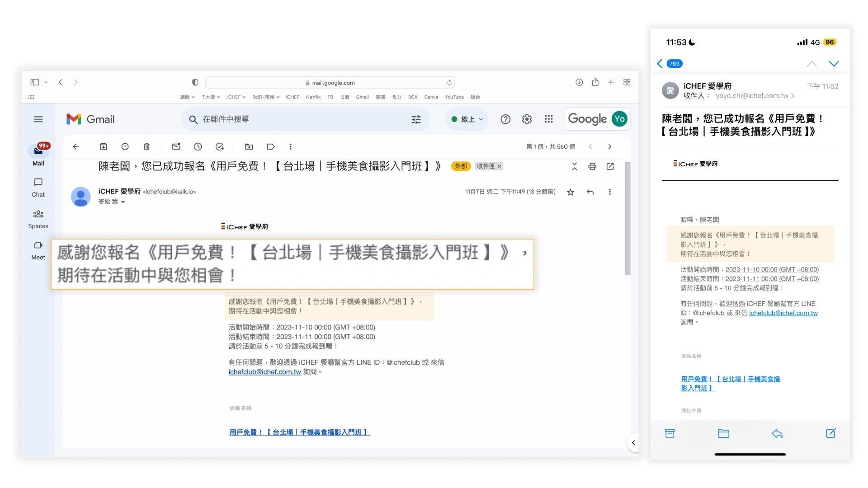Image resolution: width=868 pixels, height=488 pixels.
Task: Click the email pane vertical scrollbar
Action: pyautogui.click(x=627, y=218)
